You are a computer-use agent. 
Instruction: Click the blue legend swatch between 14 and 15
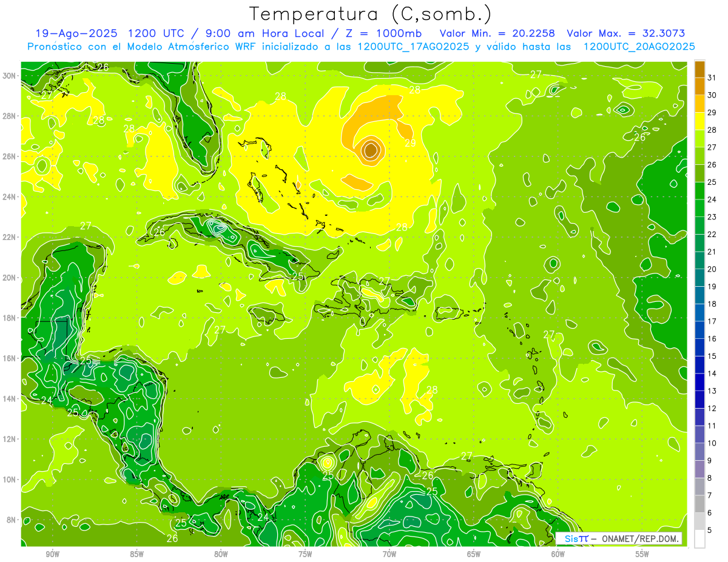pyautogui.click(x=700, y=365)
